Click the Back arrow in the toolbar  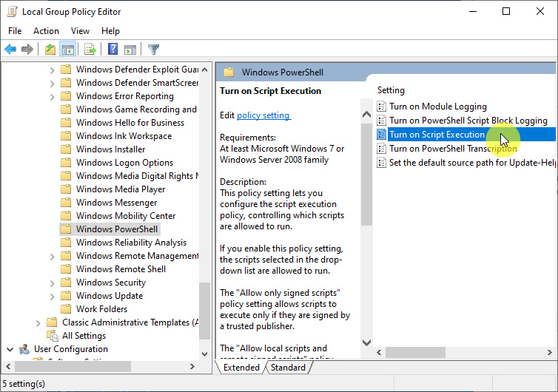10,50
